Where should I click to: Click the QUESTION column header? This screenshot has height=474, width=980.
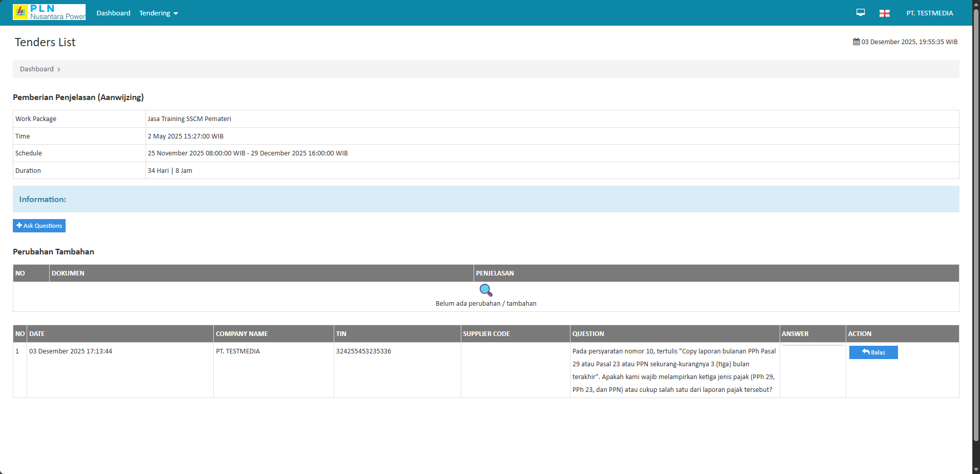pyautogui.click(x=588, y=334)
